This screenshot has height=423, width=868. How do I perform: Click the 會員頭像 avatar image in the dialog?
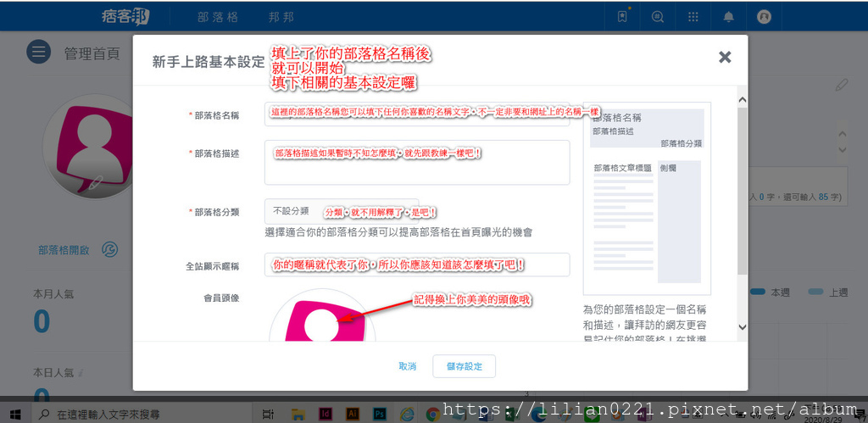coord(323,316)
